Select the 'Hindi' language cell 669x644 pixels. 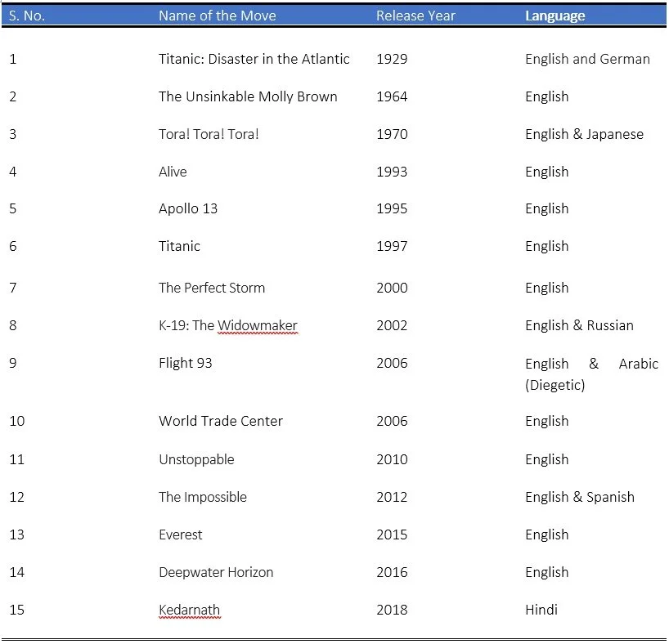(541, 610)
